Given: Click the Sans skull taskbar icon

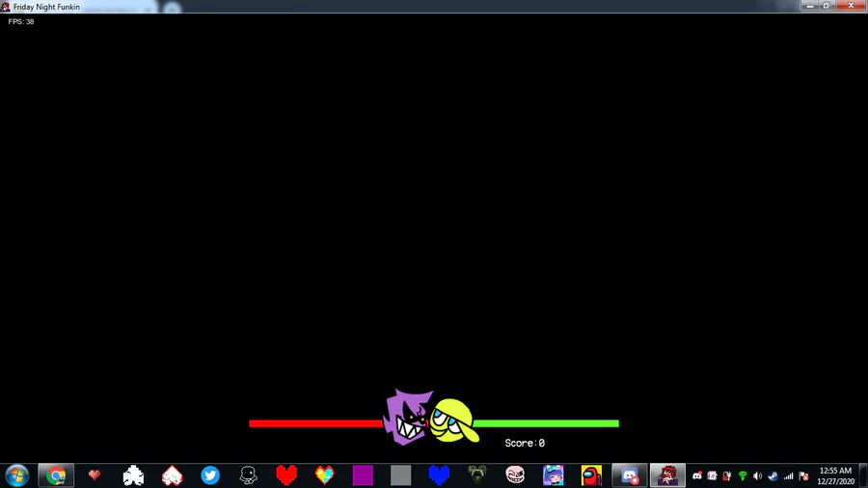Looking at the screenshot, I should coord(249,475).
